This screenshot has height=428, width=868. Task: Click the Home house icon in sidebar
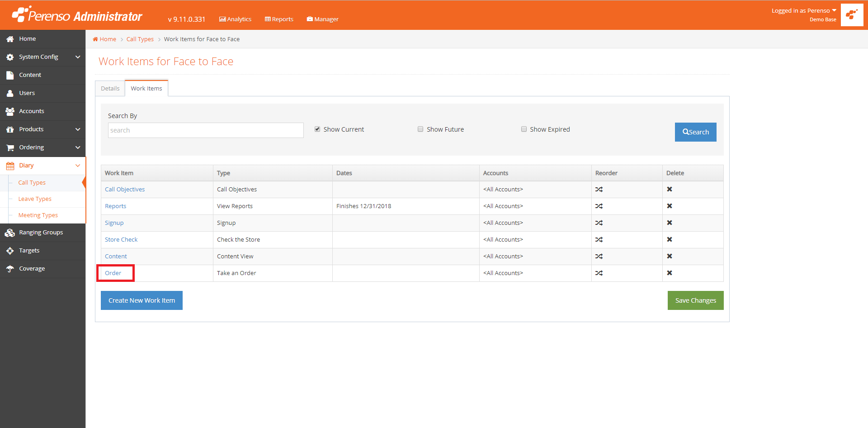click(x=10, y=39)
